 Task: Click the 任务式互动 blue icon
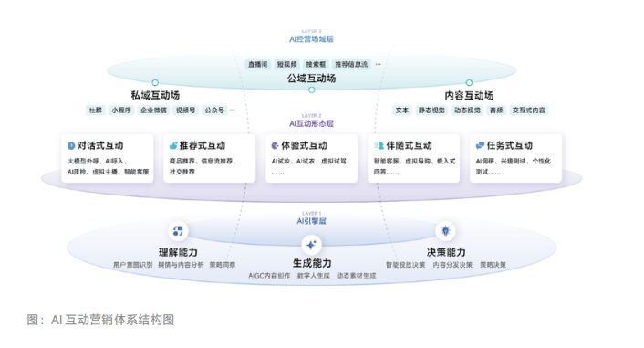tap(480, 145)
